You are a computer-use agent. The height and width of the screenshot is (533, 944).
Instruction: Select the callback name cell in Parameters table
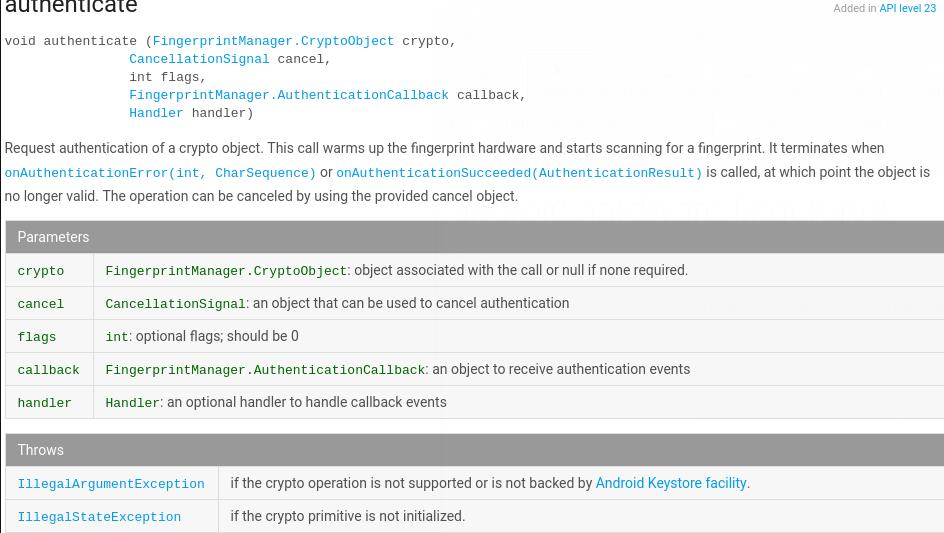tap(48, 370)
